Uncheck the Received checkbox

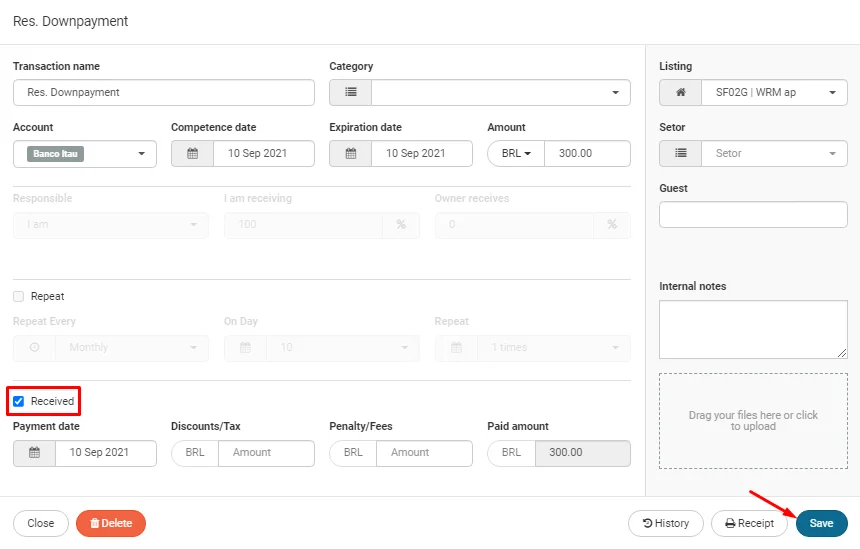[19, 401]
